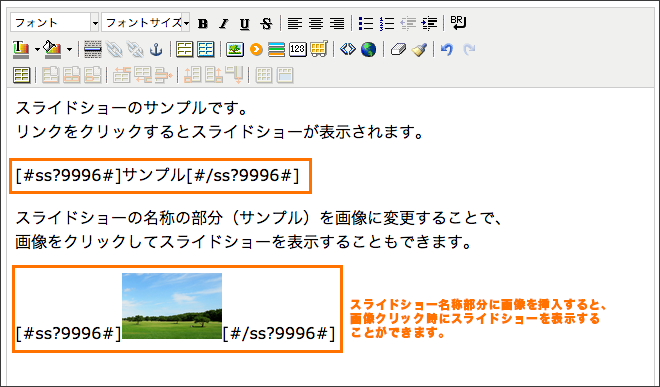
Task: Click the [#ss?9996#]サンプル[#/ss?9996#] tag line
Action: [157, 176]
